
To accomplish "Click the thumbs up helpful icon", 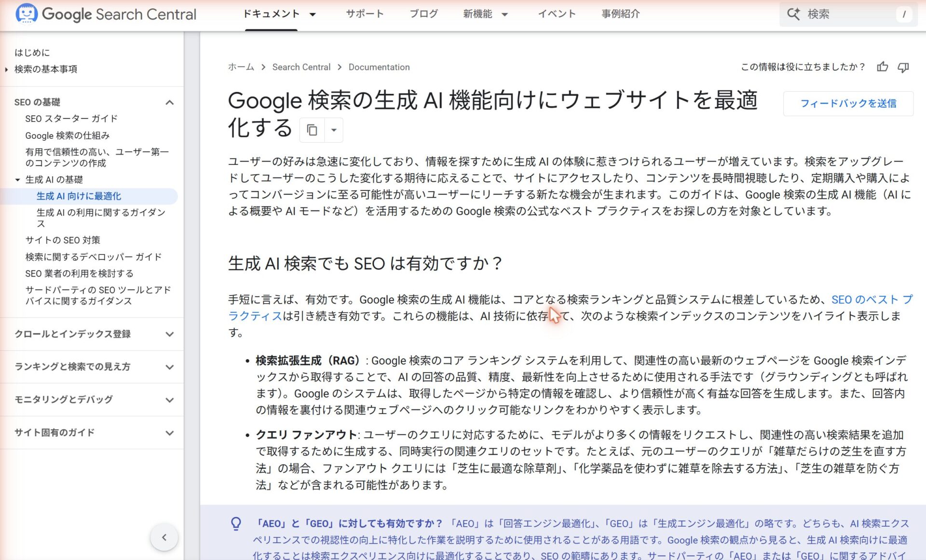I will 882,67.
